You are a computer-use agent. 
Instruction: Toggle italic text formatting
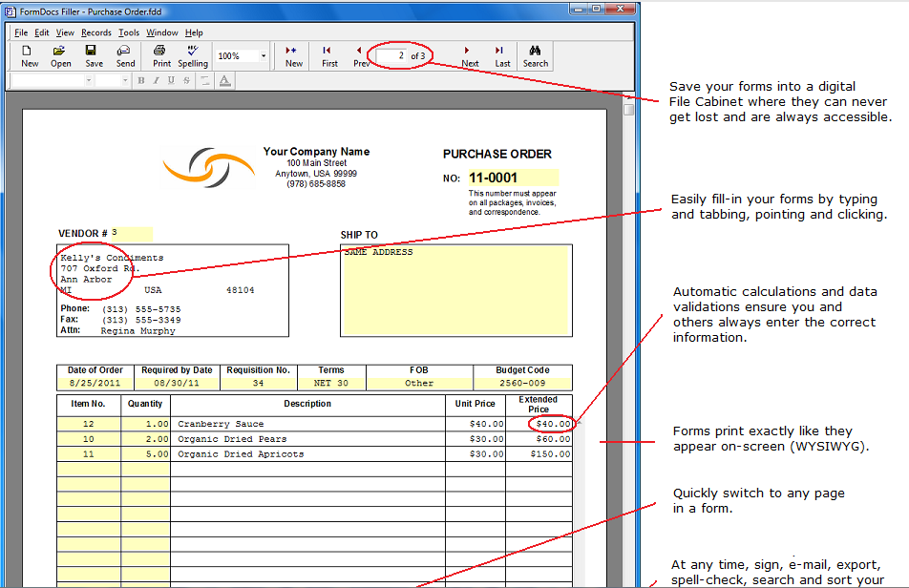pos(156,81)
